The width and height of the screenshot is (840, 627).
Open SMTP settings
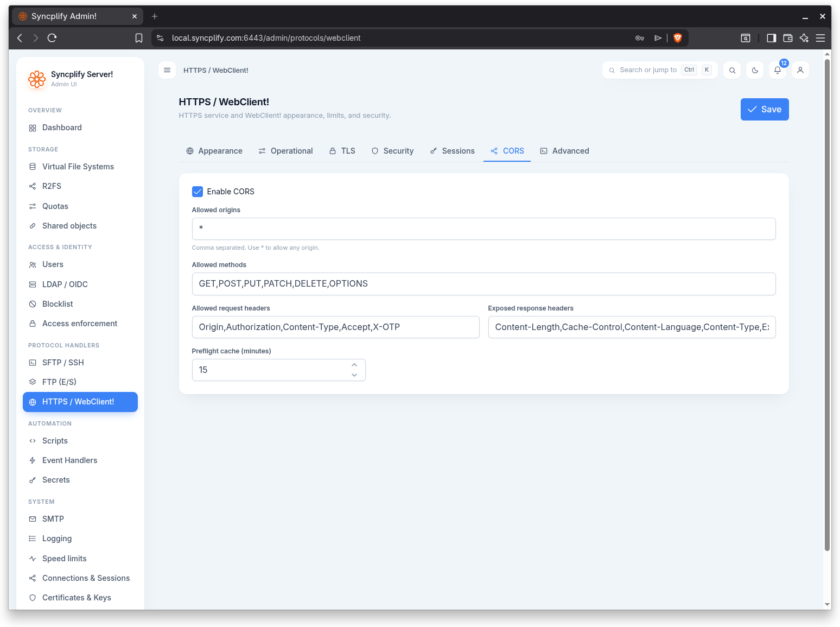tap(80, 519)
